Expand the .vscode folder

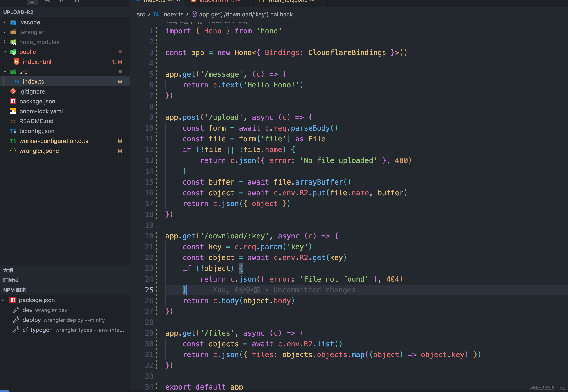tap(5, 22)
